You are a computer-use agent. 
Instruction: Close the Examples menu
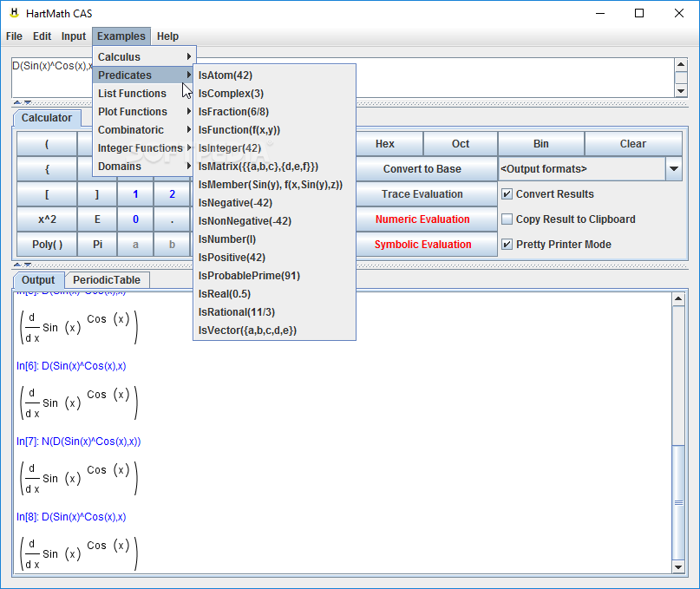point(121,36)
